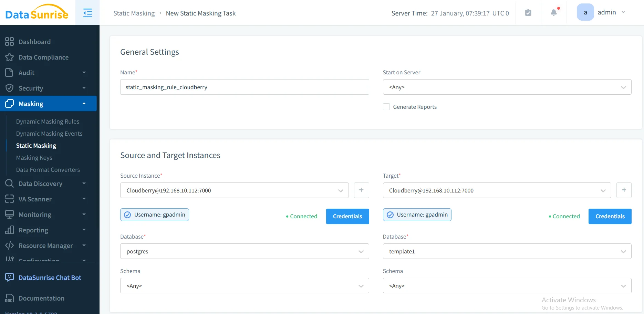Open the Dashboard from the sidebar
Viewport: 644px width, 314px height.
tap(34, 42)
